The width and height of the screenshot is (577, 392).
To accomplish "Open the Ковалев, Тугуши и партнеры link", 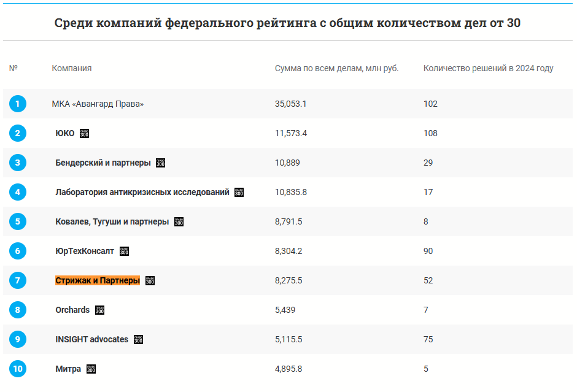I will pyautogui.click(x=112, y=221).
